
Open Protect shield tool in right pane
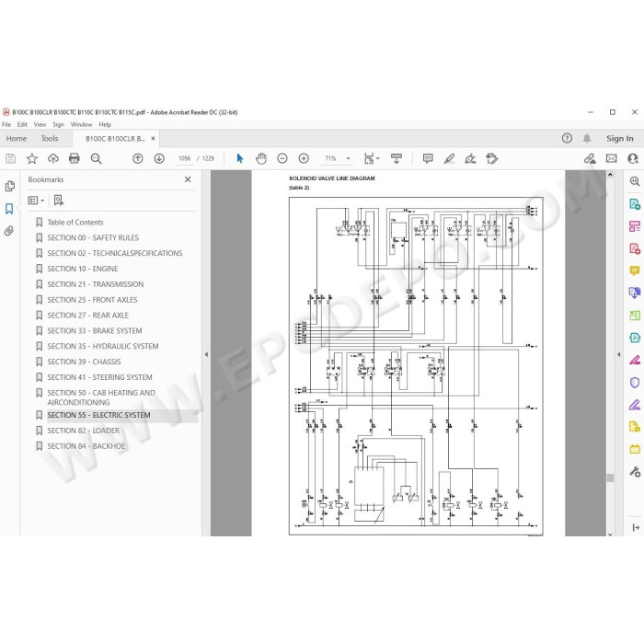tap(635, 383)
